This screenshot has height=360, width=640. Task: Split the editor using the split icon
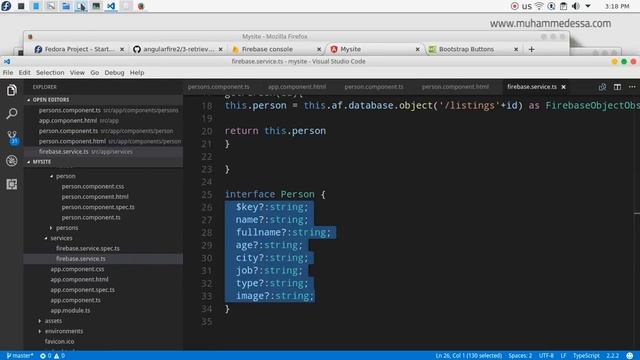pos(617,87)
